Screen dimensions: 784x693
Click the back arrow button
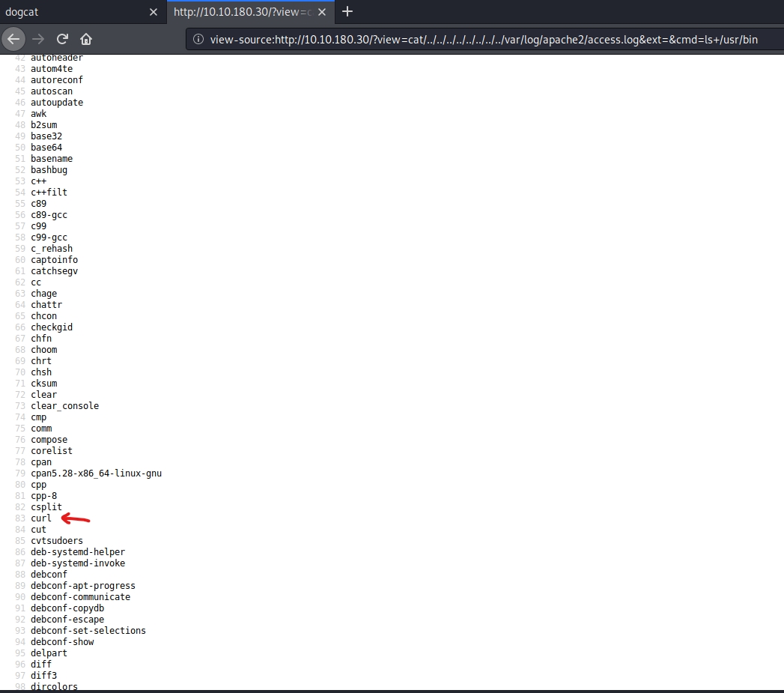point(14,39)
